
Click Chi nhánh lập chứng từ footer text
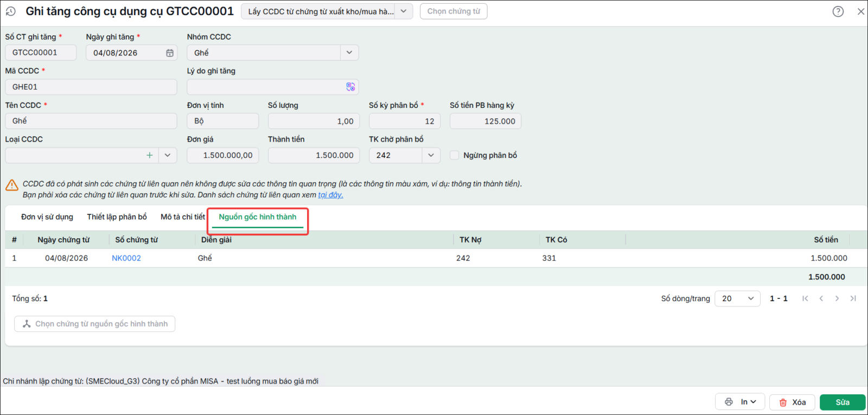(x=161, y=381)
